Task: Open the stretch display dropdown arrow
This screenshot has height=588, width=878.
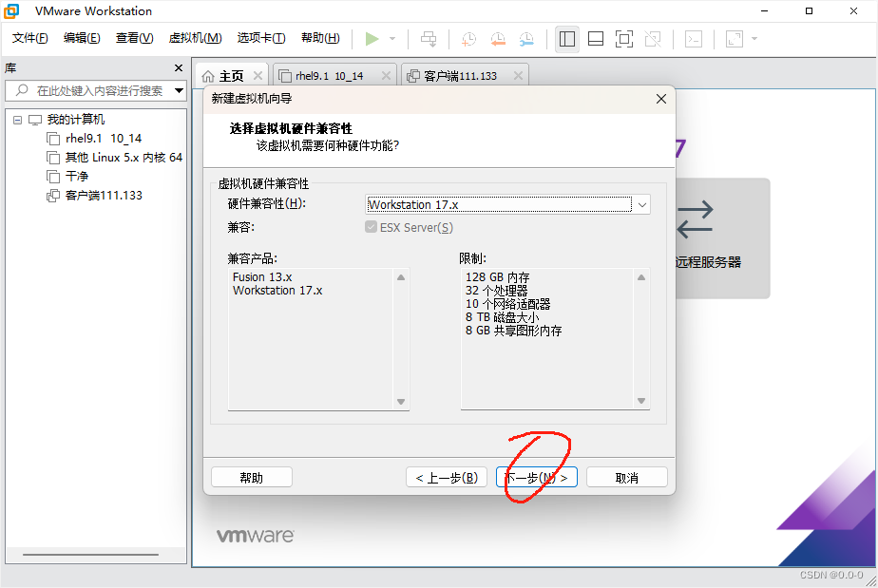Action: (x=754, y=39)
